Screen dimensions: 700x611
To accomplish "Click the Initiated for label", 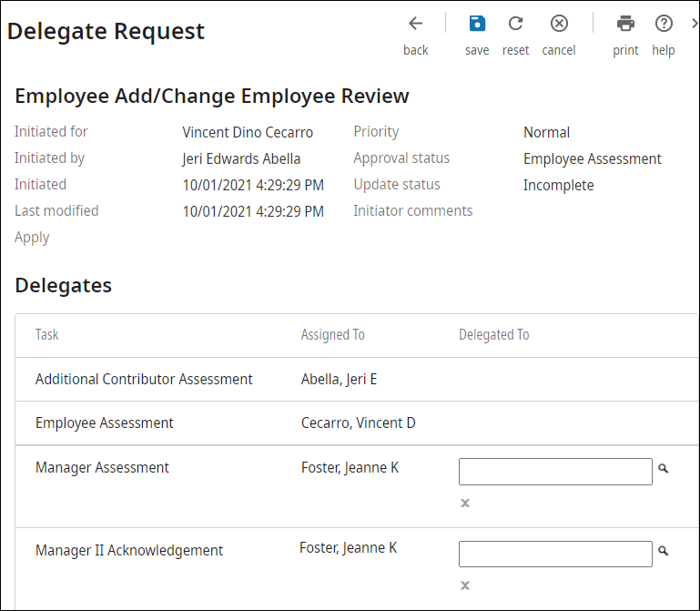I will tap(51, 132).
